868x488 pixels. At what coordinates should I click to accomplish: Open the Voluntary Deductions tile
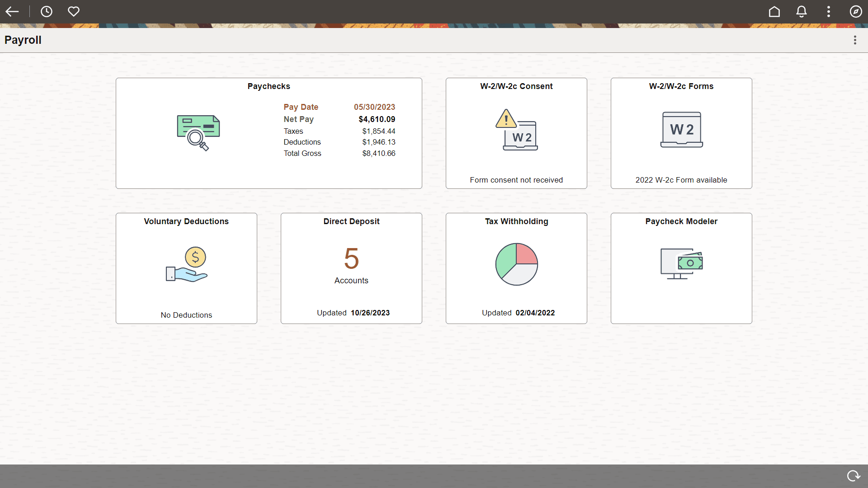[x=186, y=268]
